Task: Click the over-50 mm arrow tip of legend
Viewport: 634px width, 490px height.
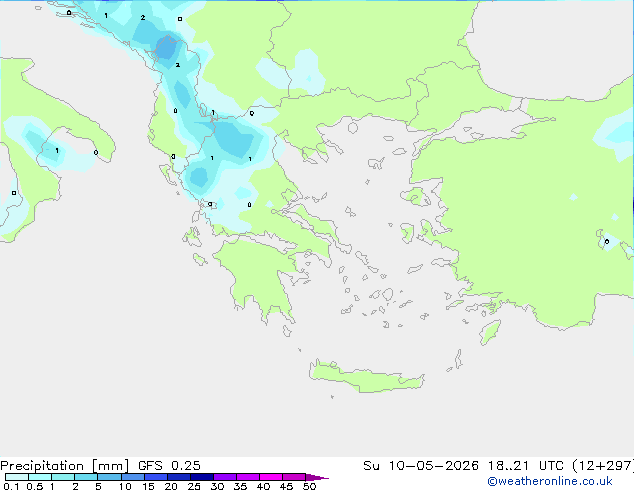Action: click(317, 477)
